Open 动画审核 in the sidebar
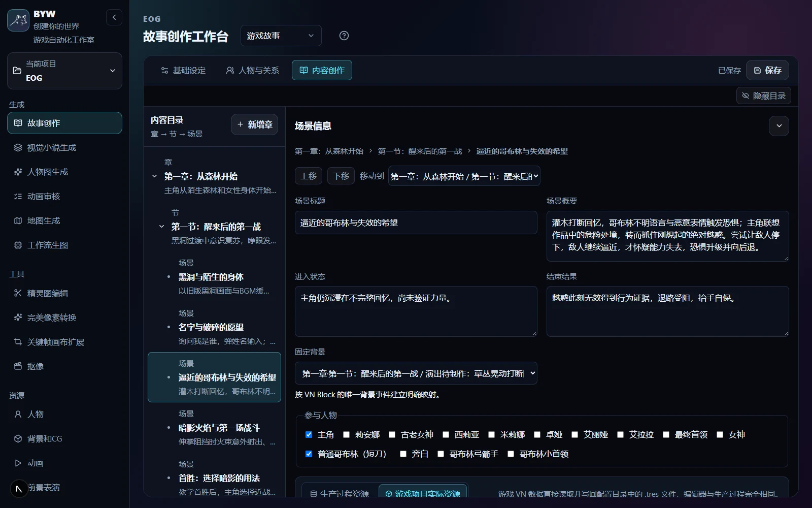Image resolution: width=812 pixels, height=508 pixels. pos(64,196)
